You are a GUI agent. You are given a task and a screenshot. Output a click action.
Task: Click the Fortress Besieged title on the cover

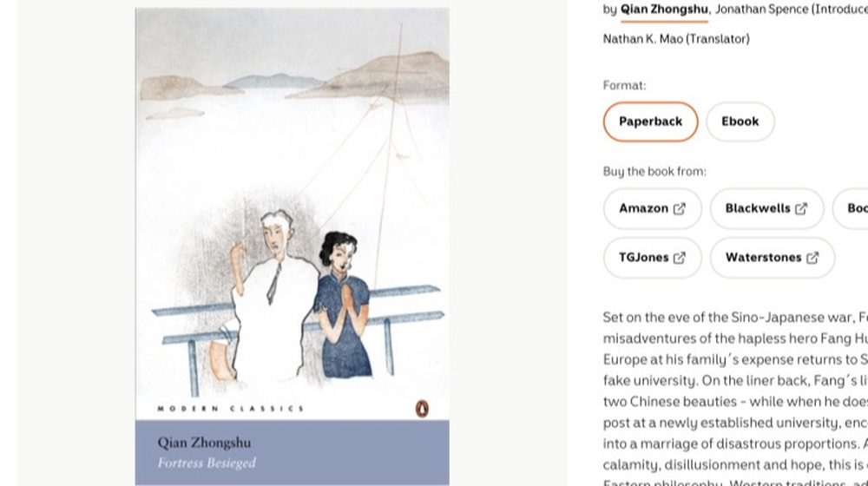click(207, 463)
